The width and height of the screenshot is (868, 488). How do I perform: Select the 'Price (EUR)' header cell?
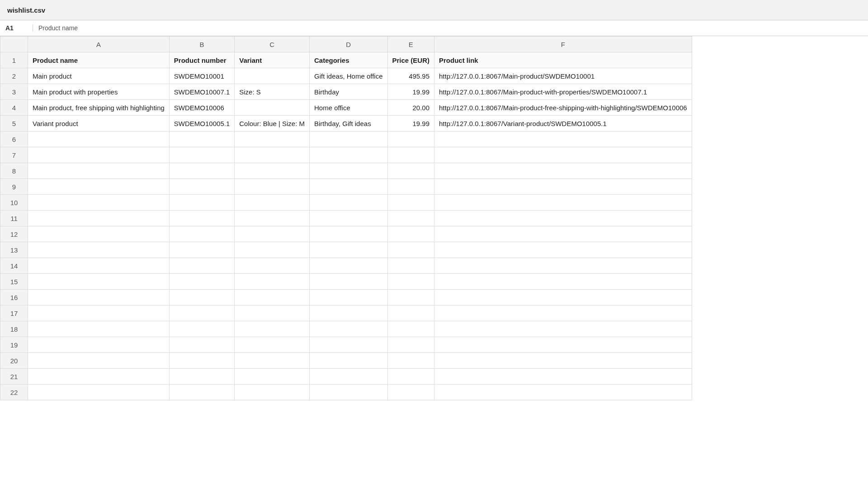pos(410,60)
